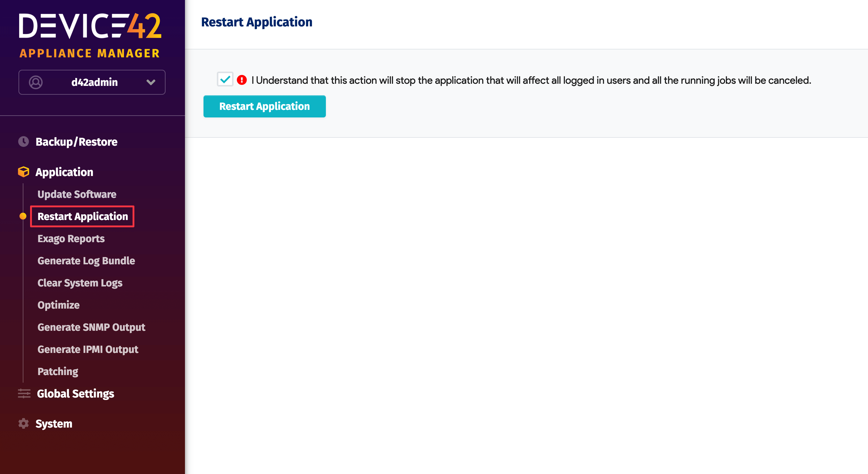The image size is (868, 474).
Task: Uncheck the I Understand confirmation checkbox
Action: pyautogui.click(x=225, y=80)
